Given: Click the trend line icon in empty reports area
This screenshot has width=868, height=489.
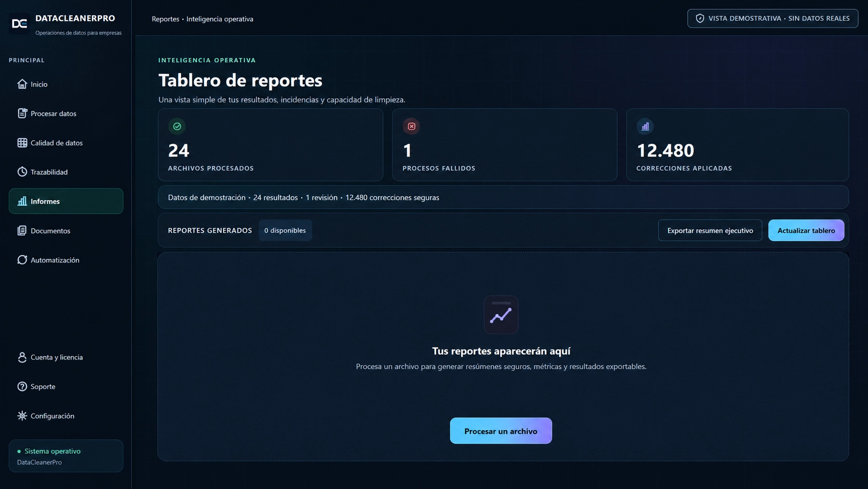Looking at the screenshot, I should (501, 315).
